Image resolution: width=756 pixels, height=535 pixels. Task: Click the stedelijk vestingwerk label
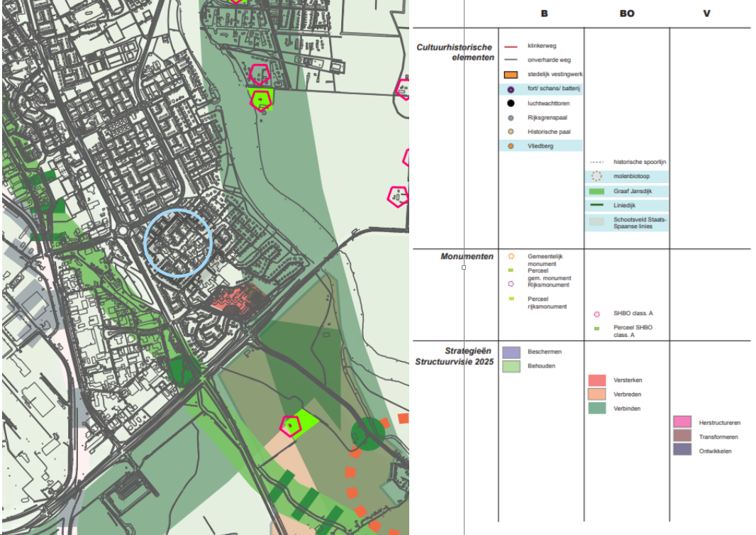point(555,75)
